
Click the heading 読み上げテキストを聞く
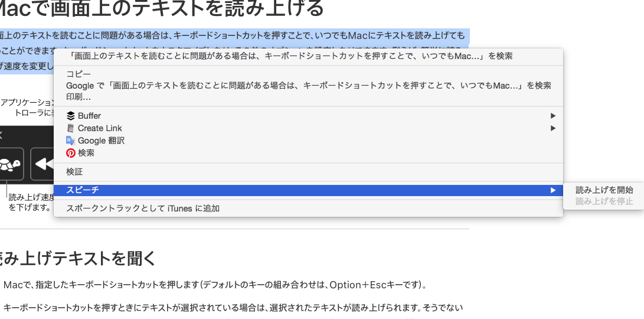pos(78,259)
